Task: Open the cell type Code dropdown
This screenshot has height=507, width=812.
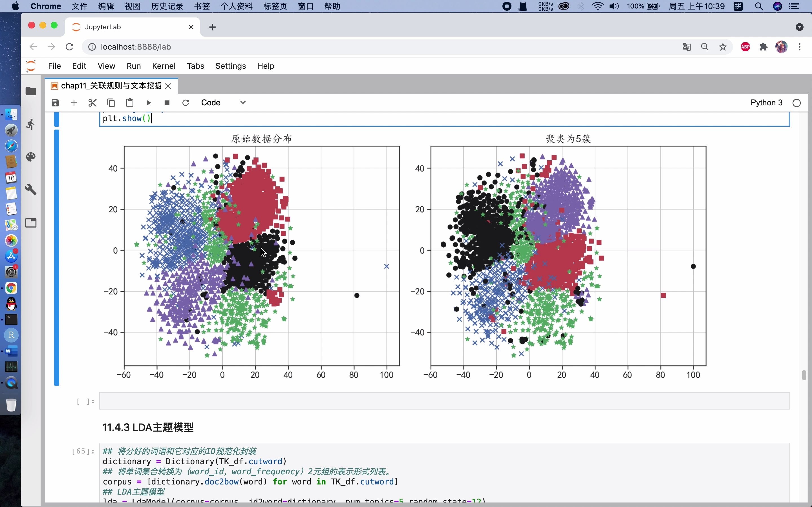Action: click(x=223, y=103)
